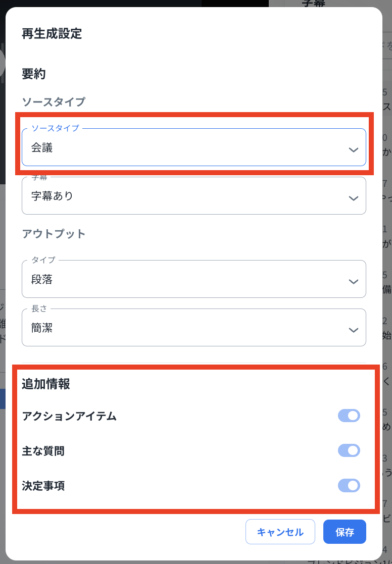This screenshot has width=392, height=564.
Task: Disable the 主な質問 switch
Action: point(349,450)
